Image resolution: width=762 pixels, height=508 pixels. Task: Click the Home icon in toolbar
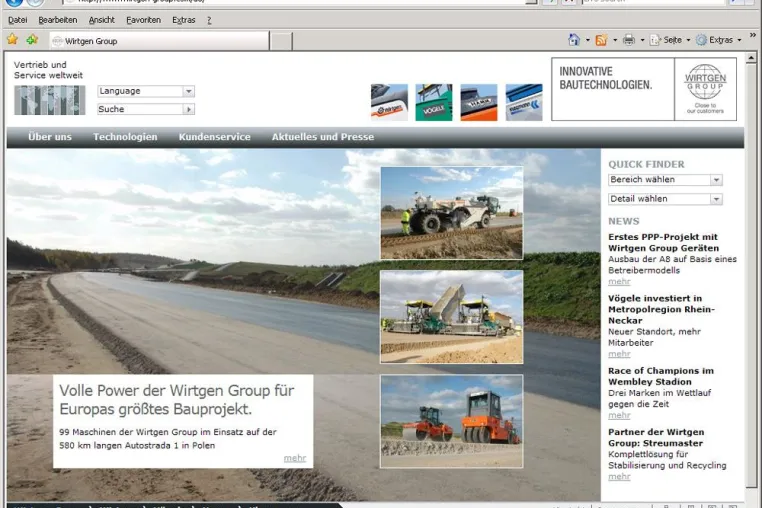[574, 40]
